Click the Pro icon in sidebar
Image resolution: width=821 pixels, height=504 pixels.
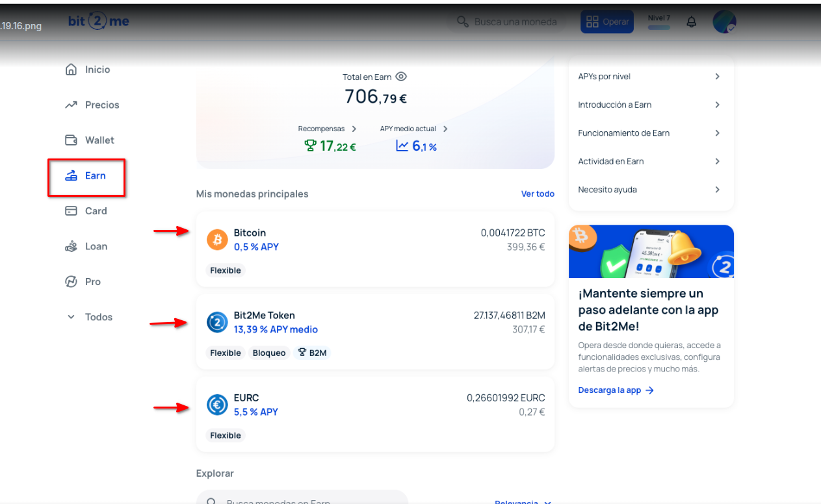[71, 282]
